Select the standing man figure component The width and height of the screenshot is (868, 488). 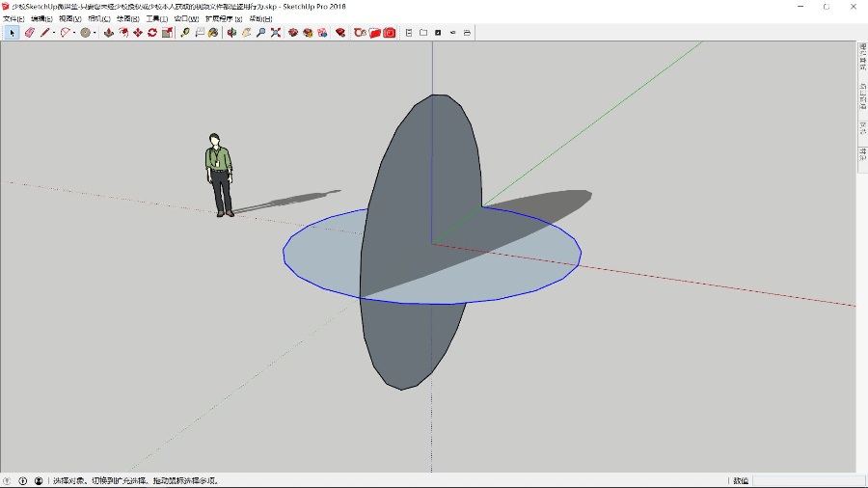(x=219, y=175)
